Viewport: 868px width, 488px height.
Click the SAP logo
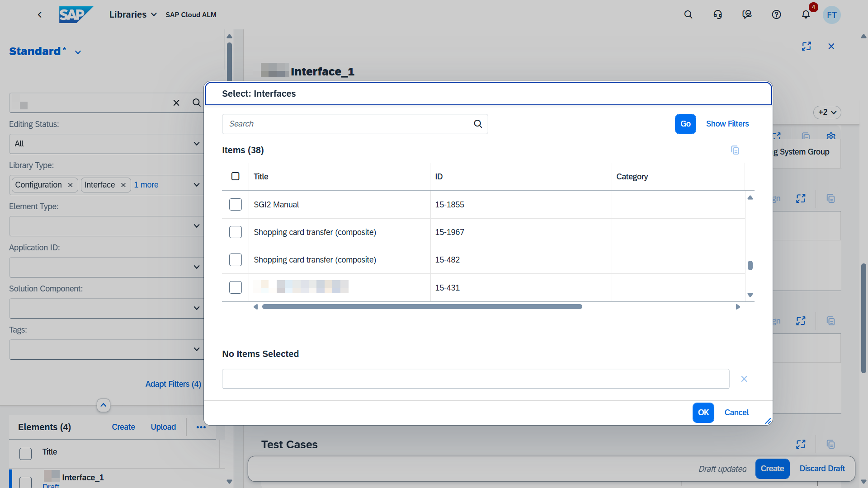tap(75, 14)
